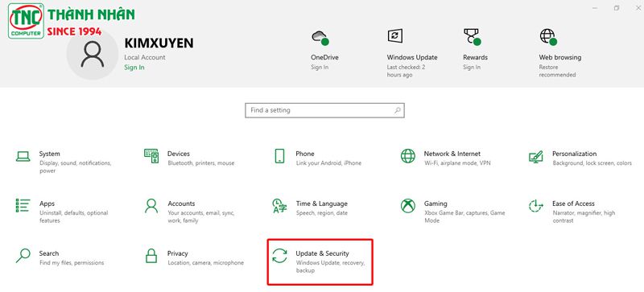Image resolution: width=644 pixels, height=292 pixels.
Task: Click 'Uninstall, defaults, optional features' description
Action: (x=73, y=217)
